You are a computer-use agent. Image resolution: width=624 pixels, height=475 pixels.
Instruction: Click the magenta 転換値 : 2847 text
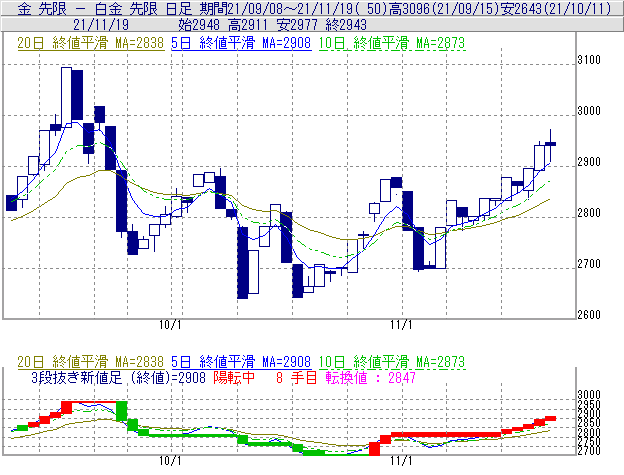370,377
